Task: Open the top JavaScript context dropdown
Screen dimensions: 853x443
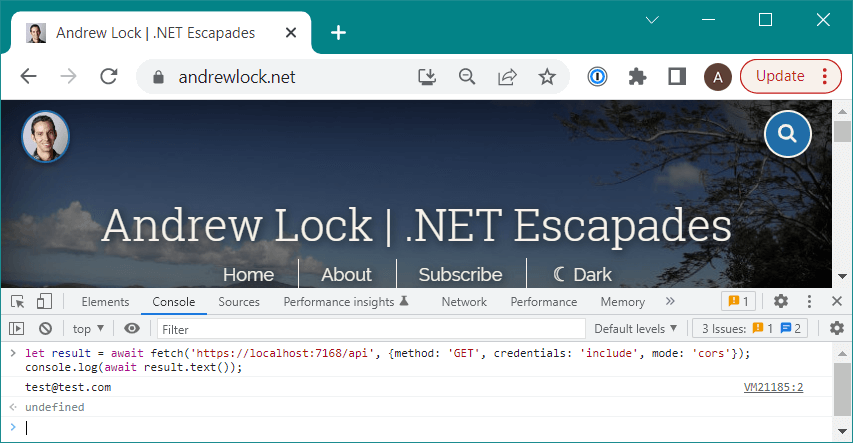Action: point(88,329)
